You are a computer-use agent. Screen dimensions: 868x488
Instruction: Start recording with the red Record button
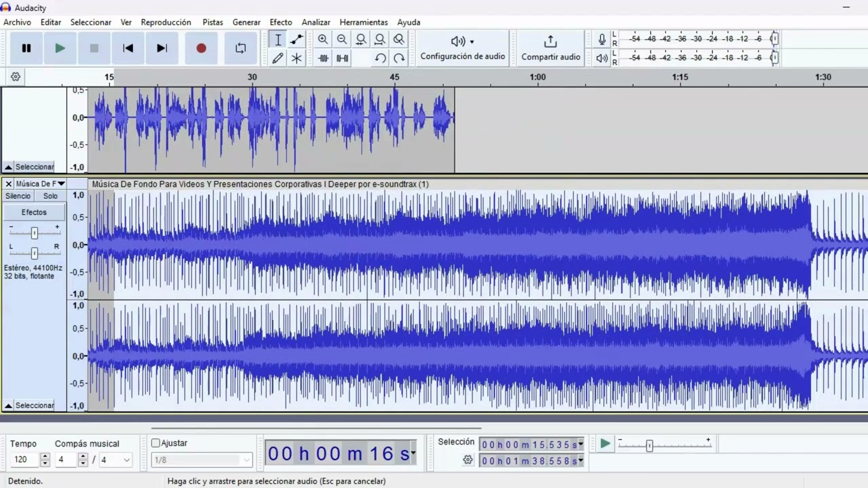(x=201, y=48)
